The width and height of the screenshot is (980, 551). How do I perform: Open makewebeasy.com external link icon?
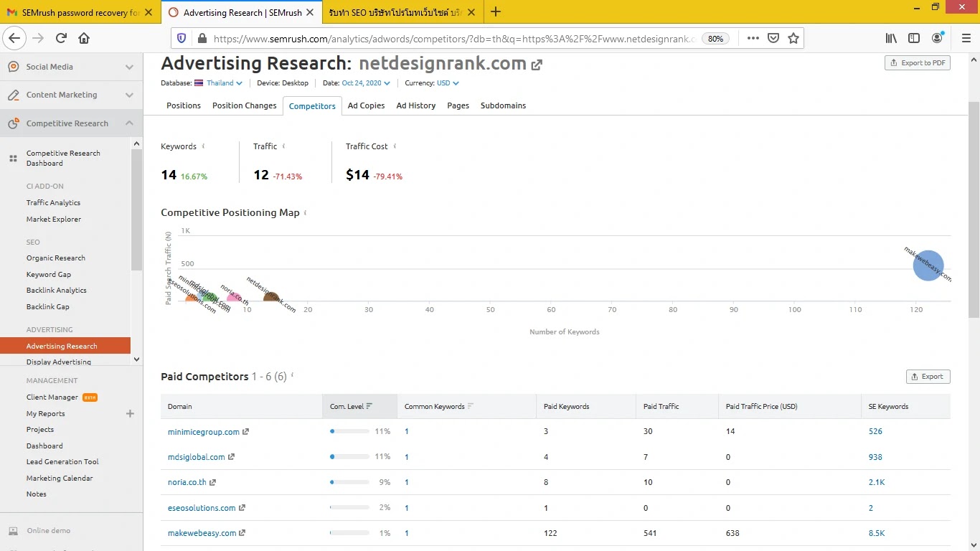point(242,533)
